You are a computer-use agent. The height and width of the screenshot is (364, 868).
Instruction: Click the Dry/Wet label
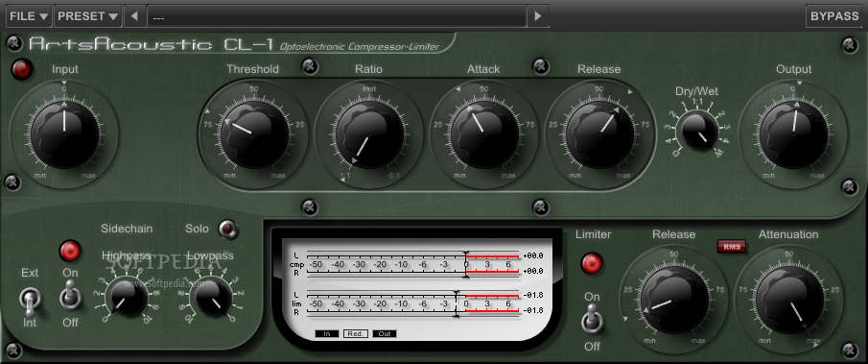click(x=697, y=91)
